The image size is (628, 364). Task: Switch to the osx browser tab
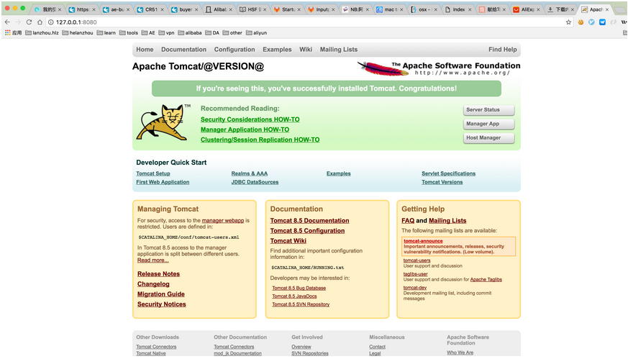423,9
